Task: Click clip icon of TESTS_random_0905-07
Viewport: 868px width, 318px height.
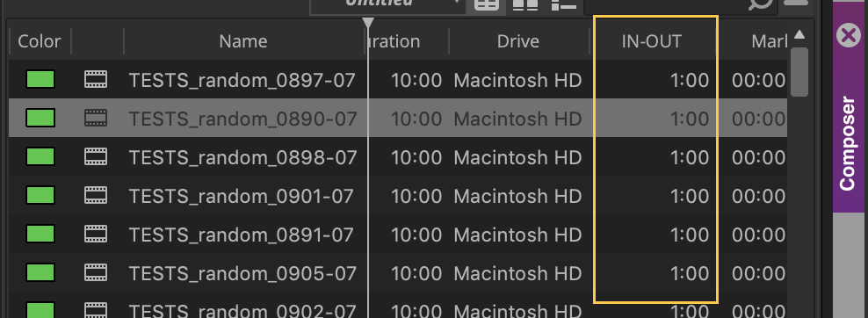Action: (96, 273)
